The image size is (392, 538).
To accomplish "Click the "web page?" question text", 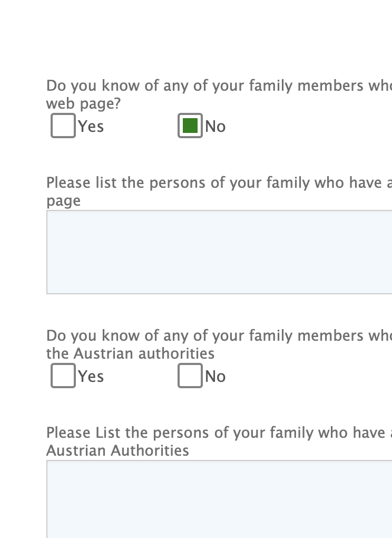I will (x=84, y=104).
